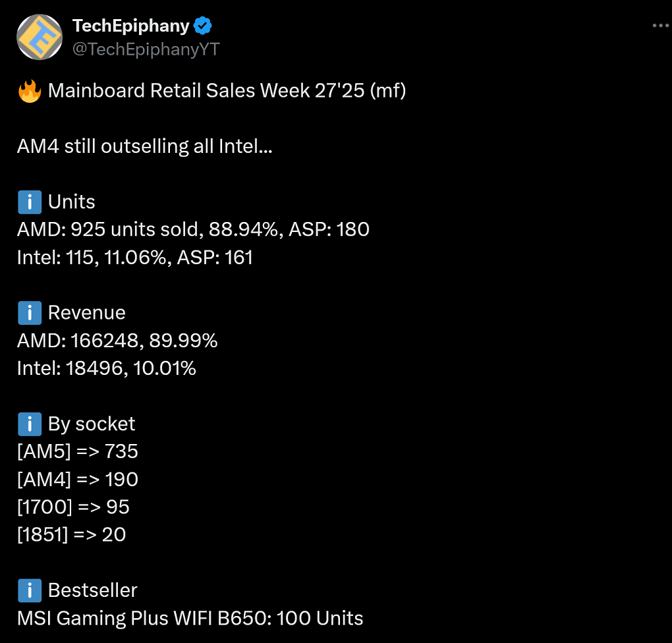Click the Intel revenue 18496 line
This screenshot has width=672, height=643.
click(107, 369)
